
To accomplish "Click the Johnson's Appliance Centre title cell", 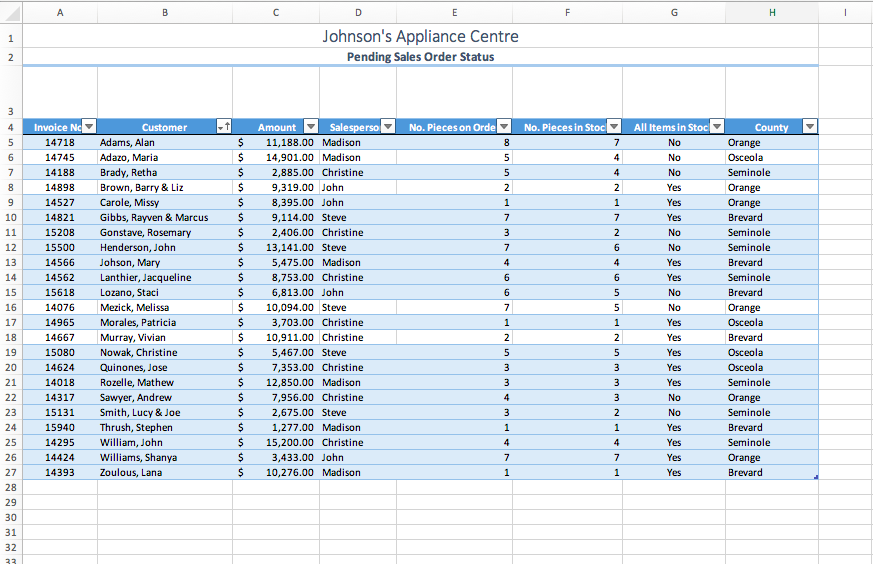I will tap(420, 36).
